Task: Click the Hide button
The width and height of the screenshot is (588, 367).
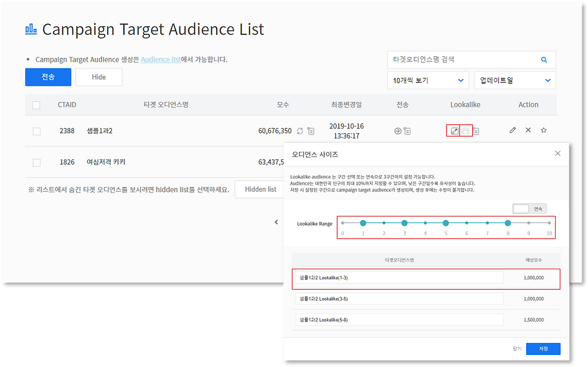Action: [99, 77]
